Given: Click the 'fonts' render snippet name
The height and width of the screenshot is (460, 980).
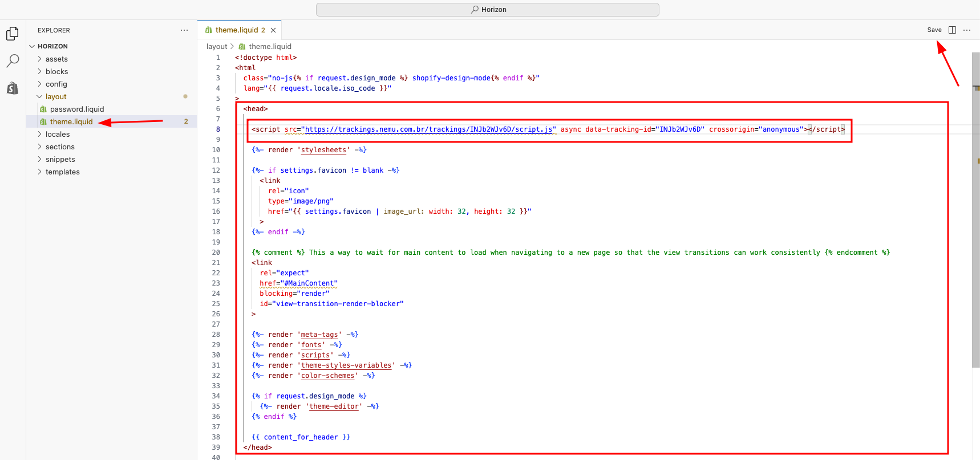Looking at the screenshot, I should tap(311, 345).
